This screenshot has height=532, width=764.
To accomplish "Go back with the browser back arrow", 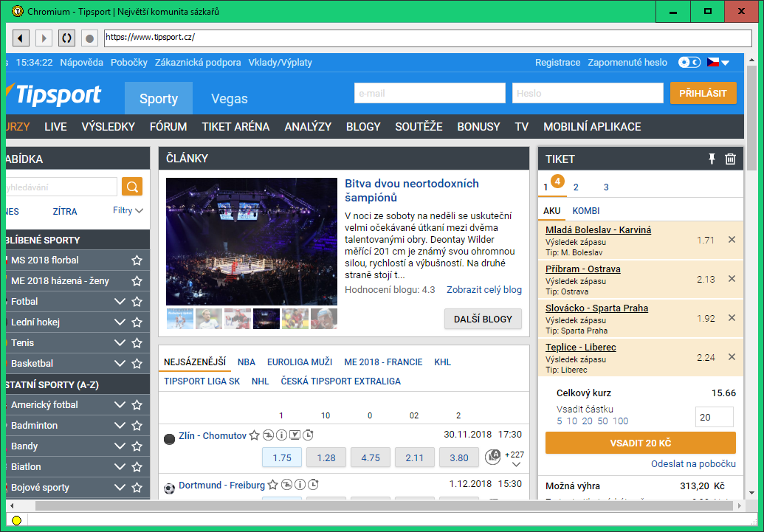I will click(21, 38).
